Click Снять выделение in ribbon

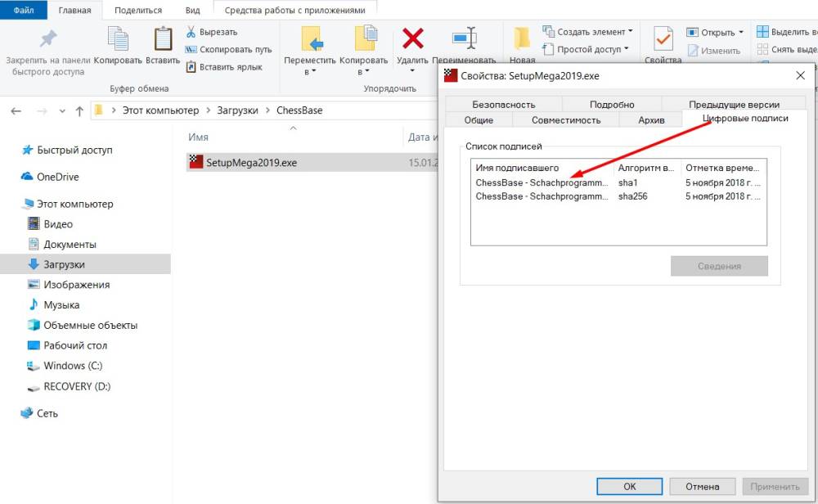tap(787, 49)
